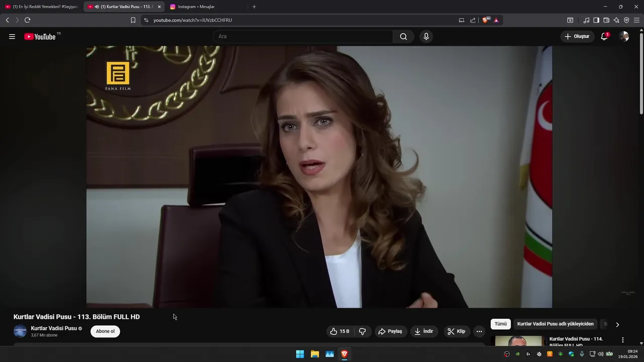Image resolution: width=644 pixels, height=362 pixels.
Task: Click the video player to toggle playback
Action: coord(319,177)
